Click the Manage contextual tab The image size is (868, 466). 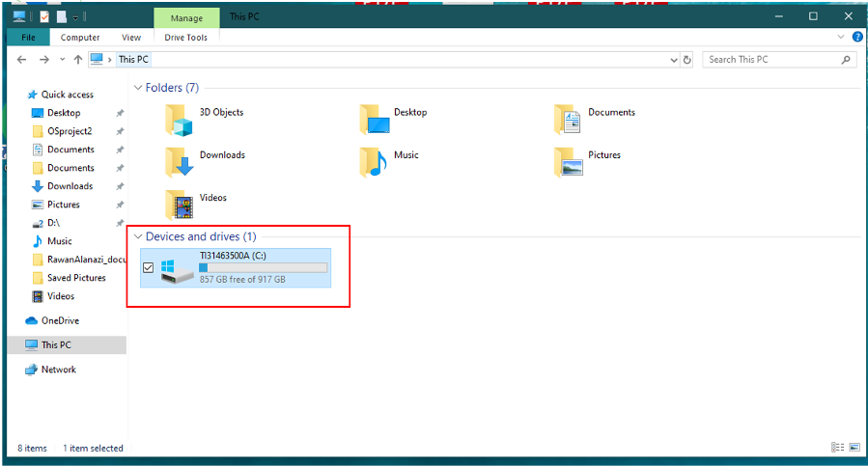(186, 17)
